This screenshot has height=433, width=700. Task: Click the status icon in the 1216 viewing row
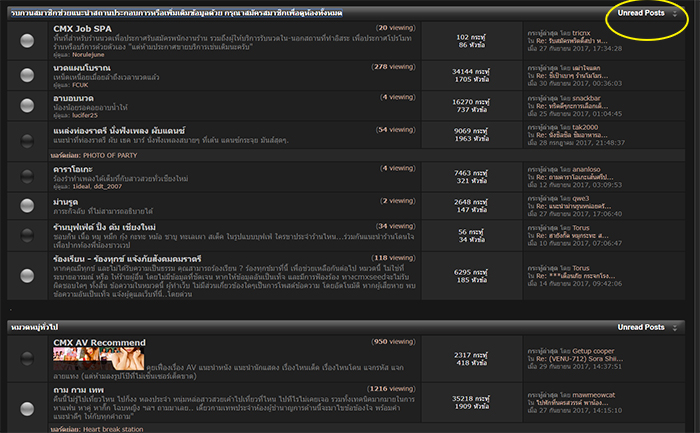[x=27, y=408]
